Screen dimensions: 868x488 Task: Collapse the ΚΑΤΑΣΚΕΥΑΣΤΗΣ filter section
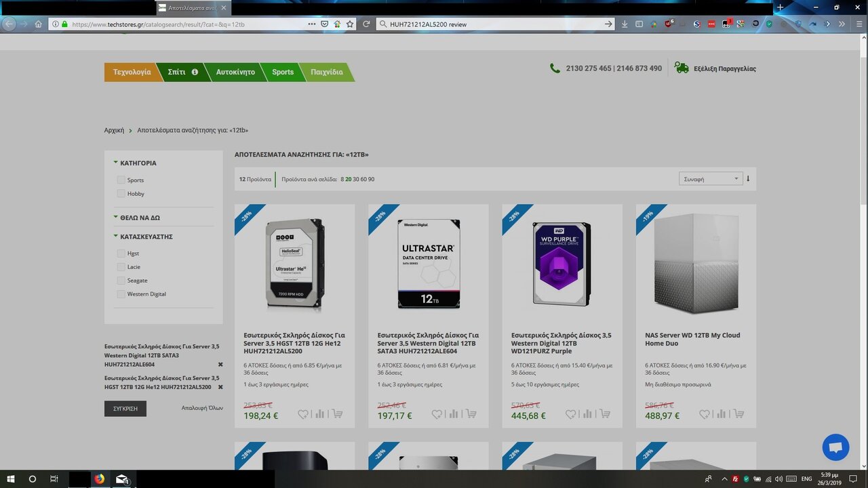143,237
